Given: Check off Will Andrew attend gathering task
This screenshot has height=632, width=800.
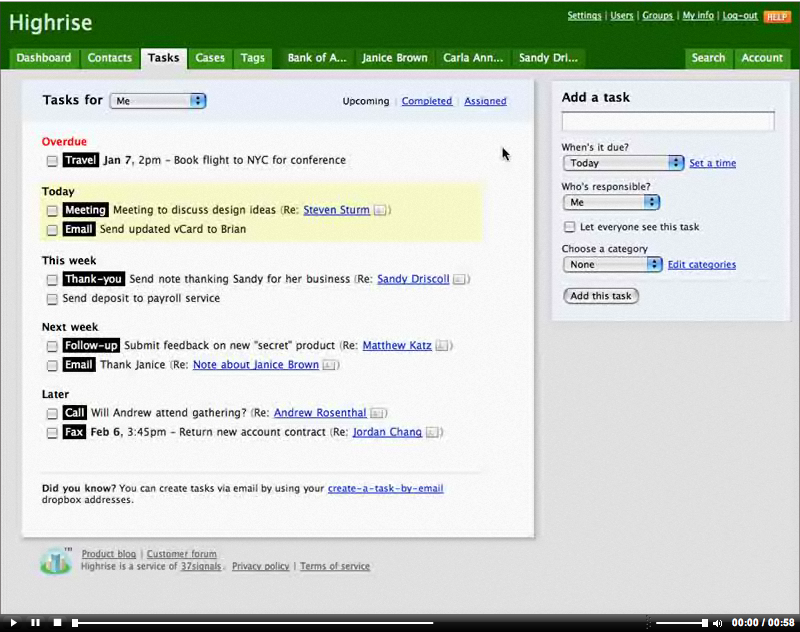Looking at the screenshot, I should (x=52, y=414).
